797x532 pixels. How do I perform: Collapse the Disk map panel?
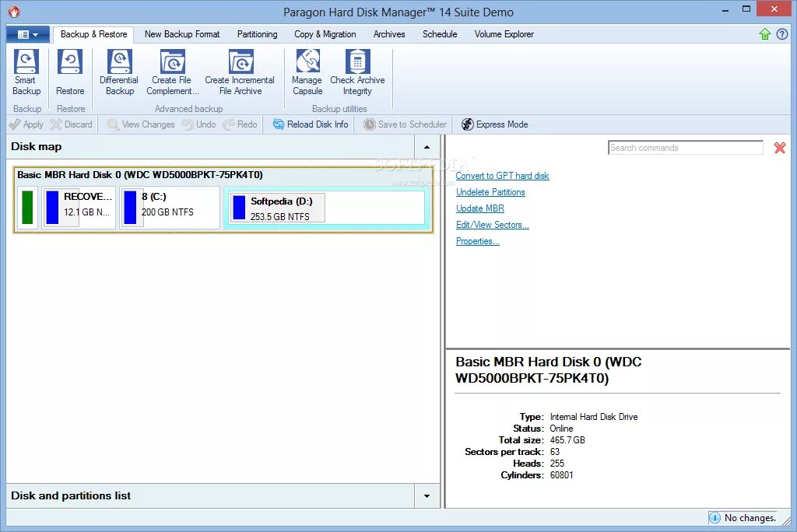point(427,147)
